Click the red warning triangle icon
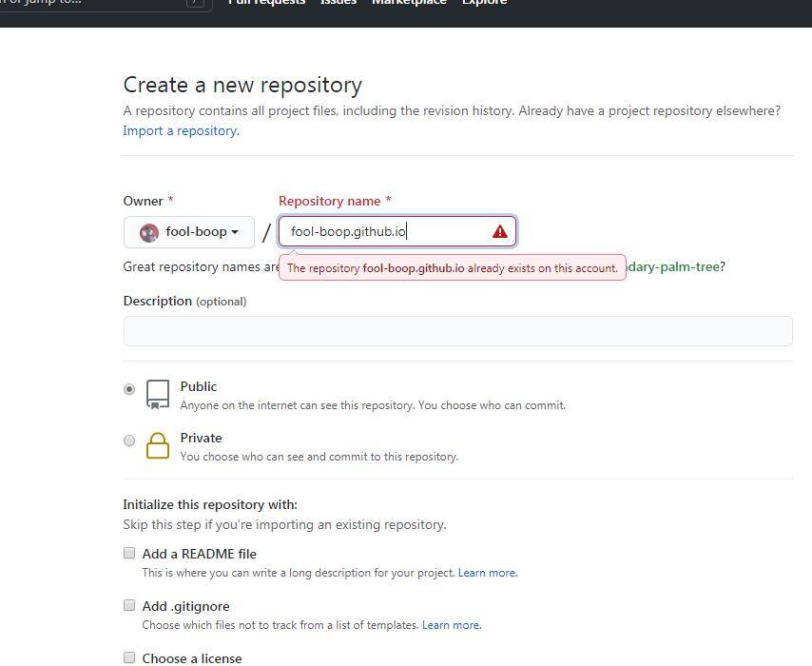The height and width of the screenshot is (666, 812). coord(500,232)
